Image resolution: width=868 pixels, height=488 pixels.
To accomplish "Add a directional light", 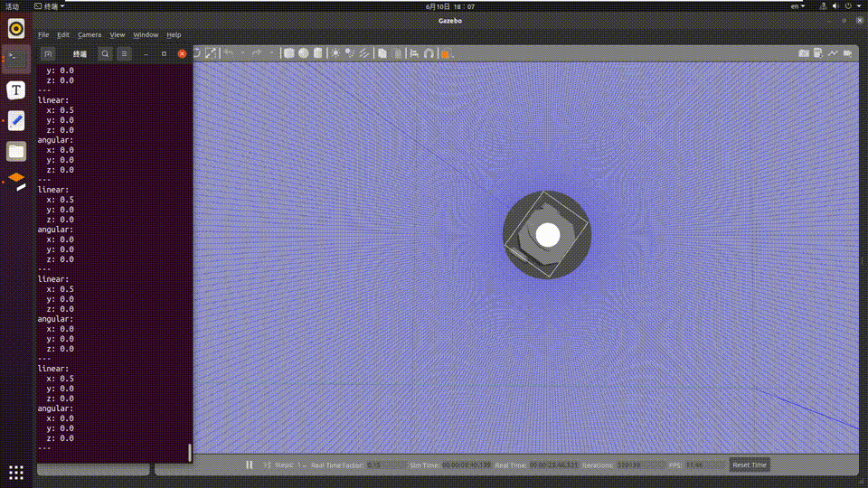I will coord(364,53).
